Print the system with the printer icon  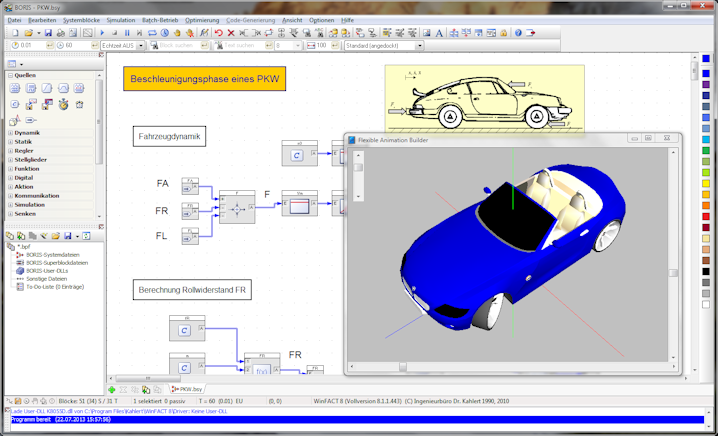click(61, 33)
